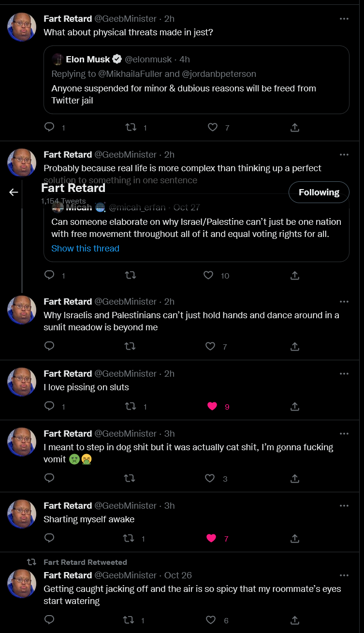
Task: Open more options on the "sunlit meadow" tweet
Action: coord(344,302)
